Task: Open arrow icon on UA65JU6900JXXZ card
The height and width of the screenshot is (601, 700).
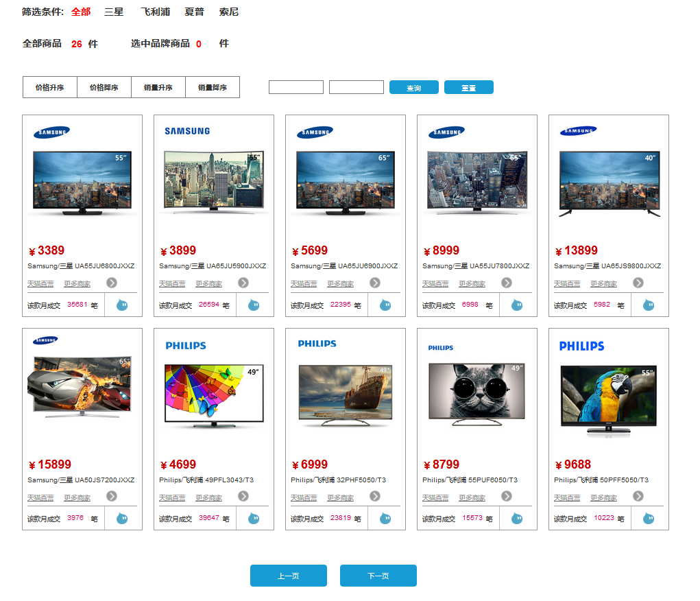Action: (375, 283)
